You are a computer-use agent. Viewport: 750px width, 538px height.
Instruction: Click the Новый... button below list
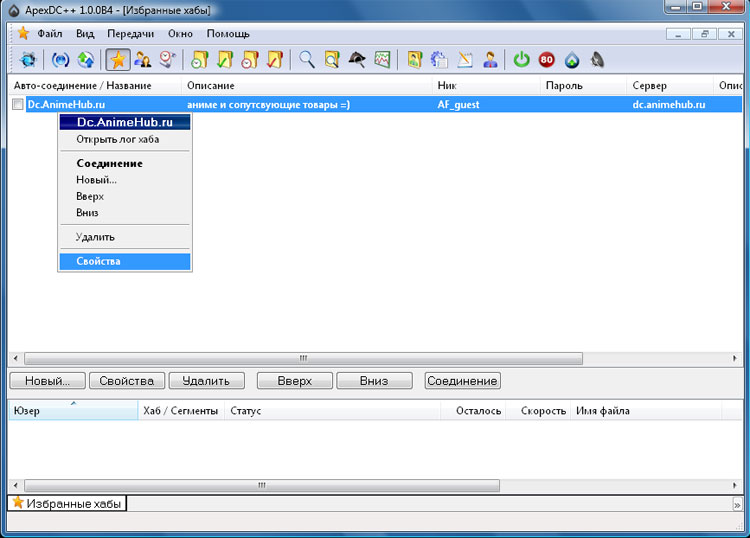tap(48, 381)
